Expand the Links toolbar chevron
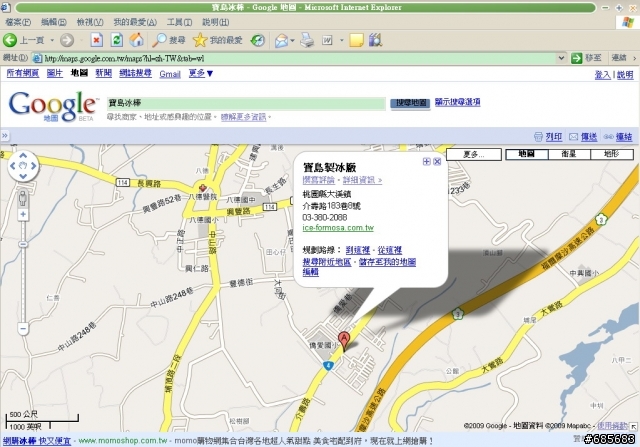The image size is (640, 447). (635, 58)
